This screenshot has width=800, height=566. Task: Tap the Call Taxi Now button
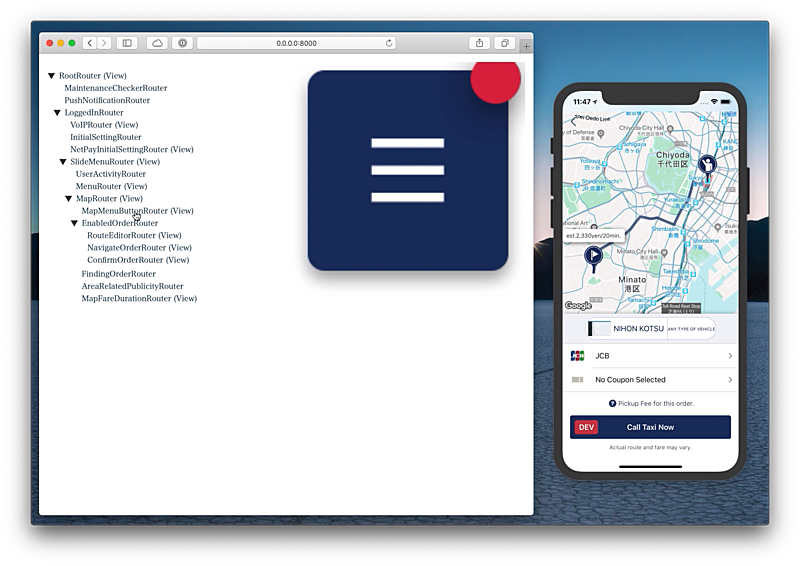[651, 427]
